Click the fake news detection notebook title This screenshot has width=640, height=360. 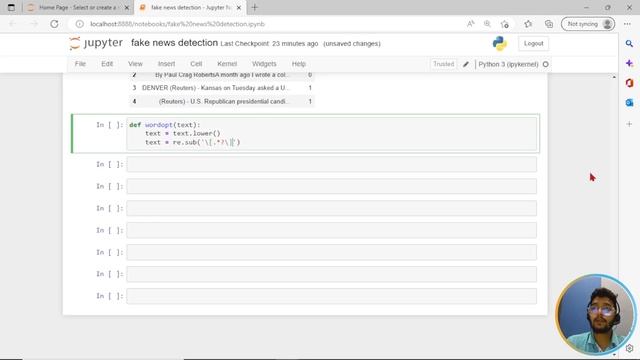coord(174,43)
